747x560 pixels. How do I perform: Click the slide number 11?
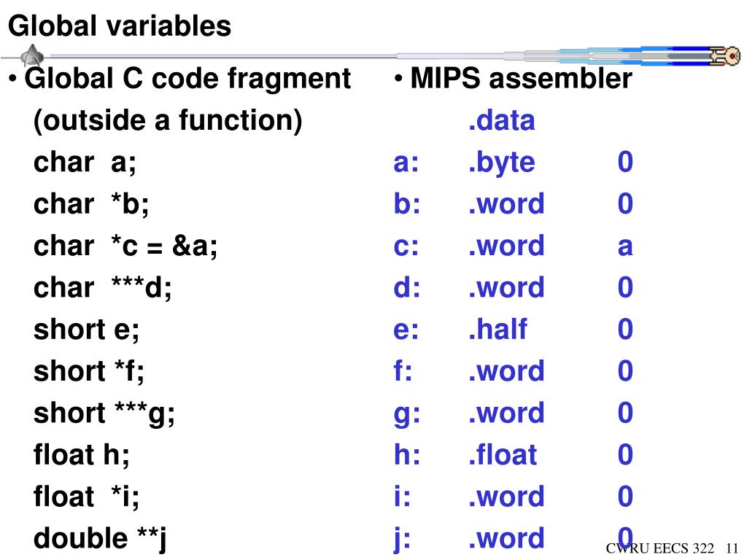[x=732, y=548]
